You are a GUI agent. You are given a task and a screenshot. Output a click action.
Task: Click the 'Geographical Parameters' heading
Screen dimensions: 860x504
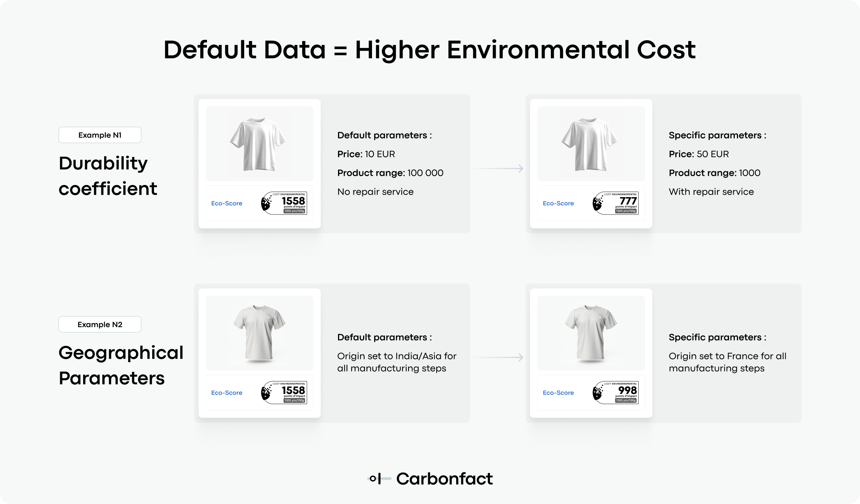[121, 365]
